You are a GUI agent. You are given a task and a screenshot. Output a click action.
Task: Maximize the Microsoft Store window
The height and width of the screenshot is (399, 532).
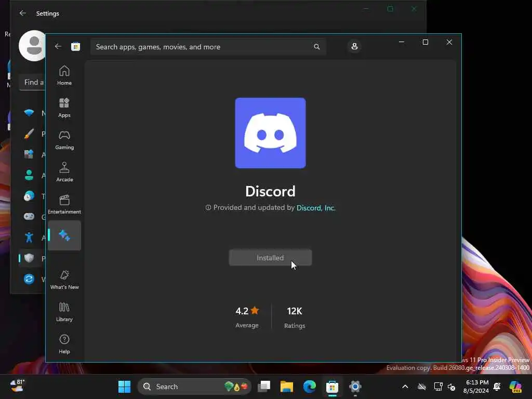click(x=425, y=42)
